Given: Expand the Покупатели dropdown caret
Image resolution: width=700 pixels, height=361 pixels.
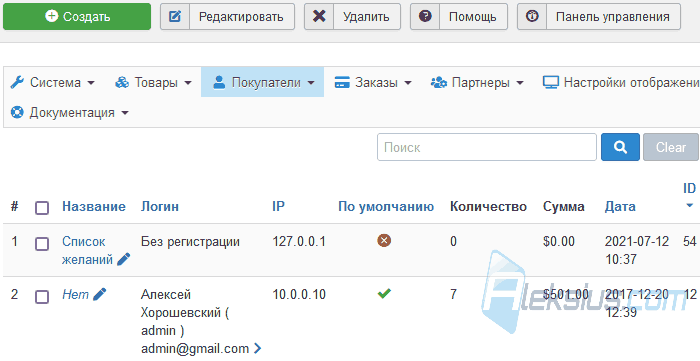Looking at the screenshot, I should point(311,83).
